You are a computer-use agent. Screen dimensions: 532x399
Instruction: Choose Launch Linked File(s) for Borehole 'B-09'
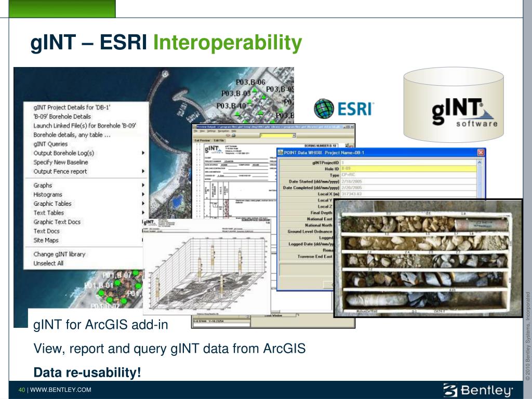tap(85, 126)
